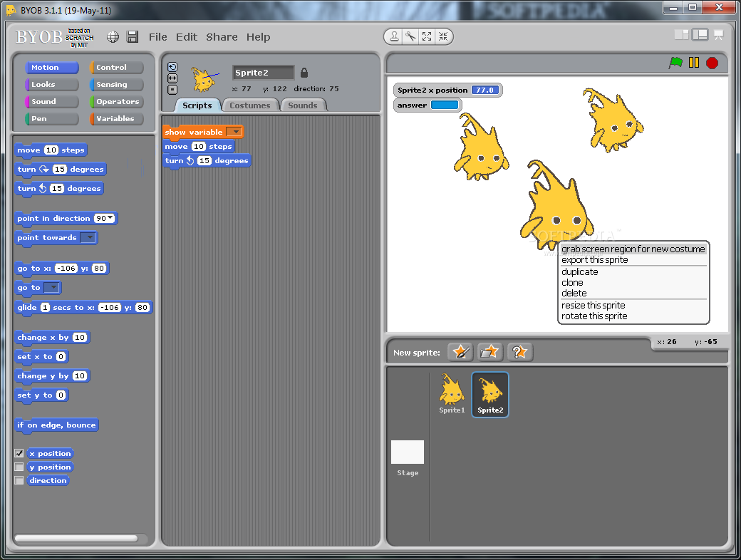Click the Sprite2 name field

(263, 73)
